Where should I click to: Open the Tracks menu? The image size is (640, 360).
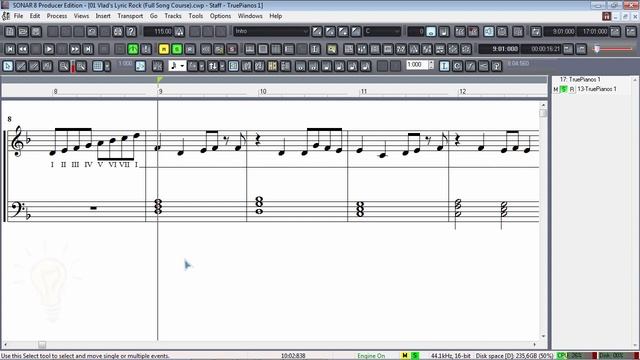pyautogui.click(x=173, y=16)
